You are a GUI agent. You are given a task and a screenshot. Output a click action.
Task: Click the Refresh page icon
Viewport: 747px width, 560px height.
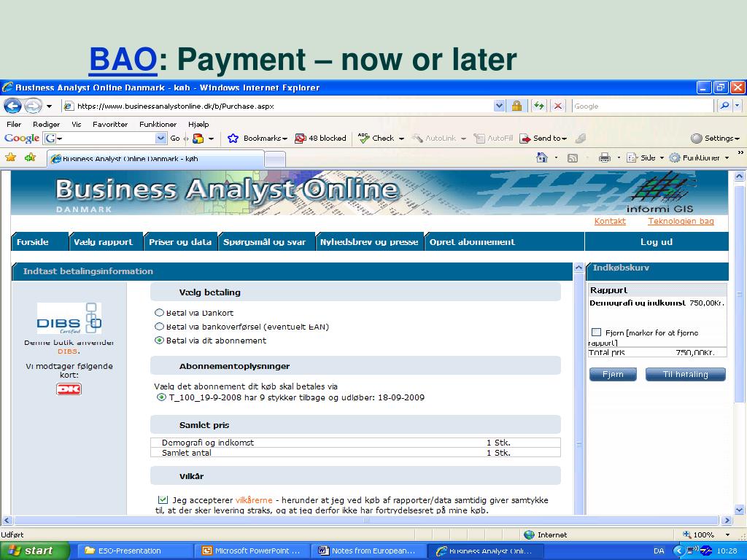[539, 106]
